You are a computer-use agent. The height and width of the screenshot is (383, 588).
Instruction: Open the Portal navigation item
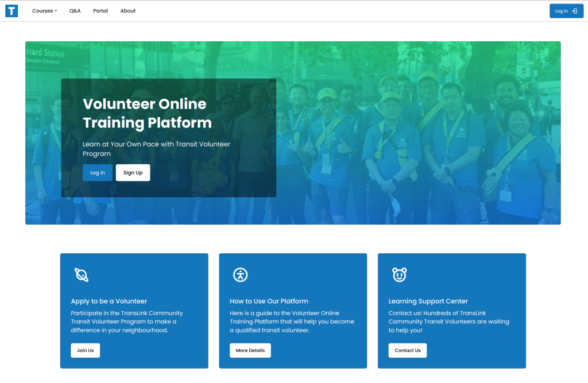click(x=100, y=11)
